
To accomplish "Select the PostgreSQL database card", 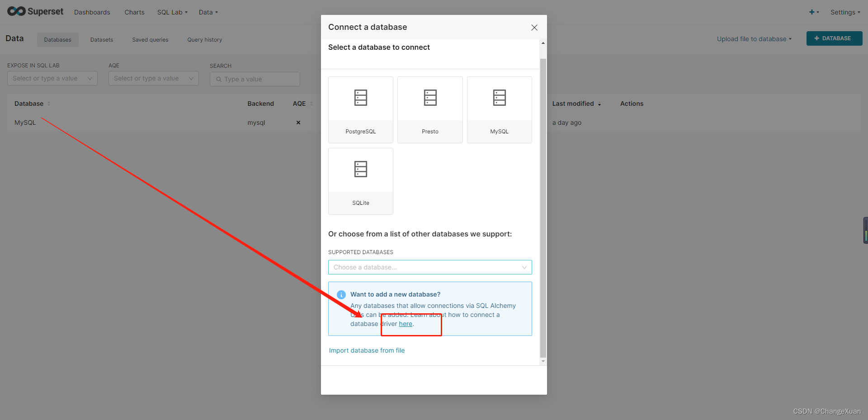I will 361,110.
